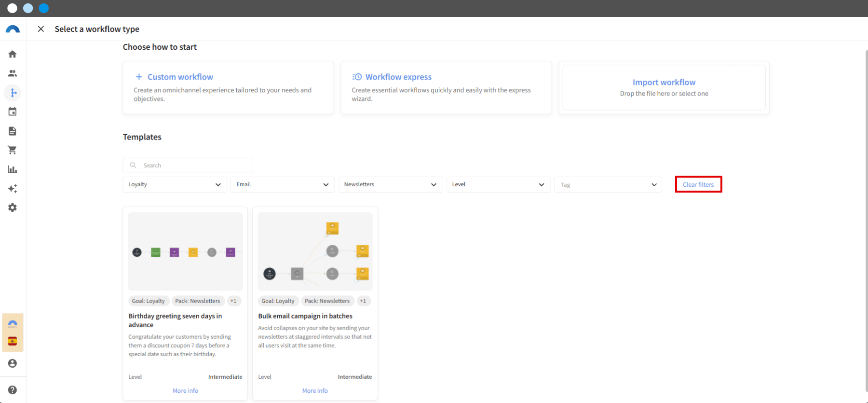Open the Settings gear icon
Screen dimensions: 868x403
pyautogui.click(x=13, y=208)
